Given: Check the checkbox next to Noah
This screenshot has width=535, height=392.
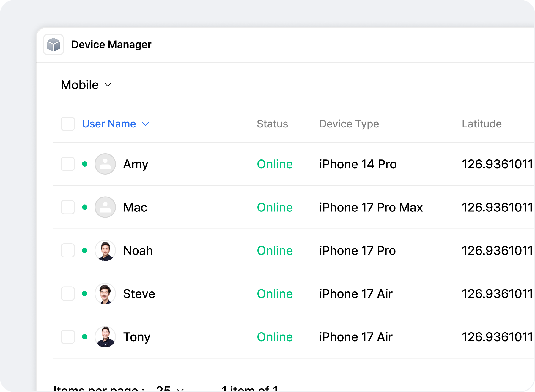Looking at the screenshot, I should [67, 250].
